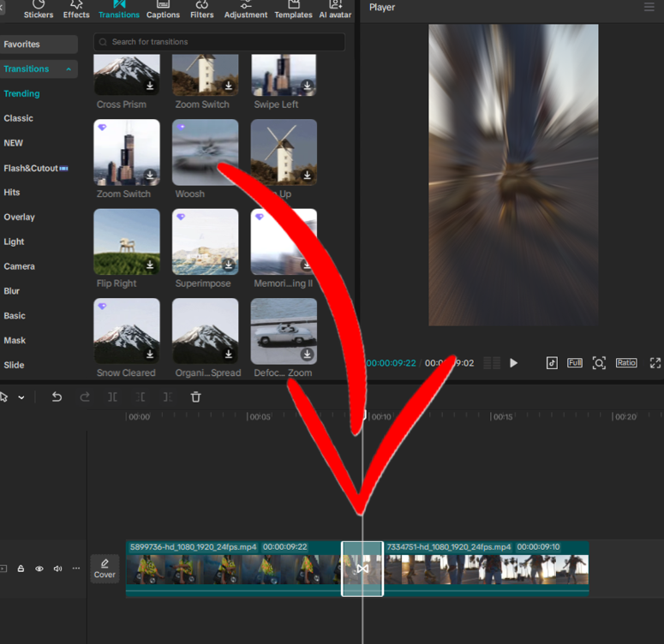Delete right of playhead
Viewport: 664px width, 644px height.
coord(168,397)
